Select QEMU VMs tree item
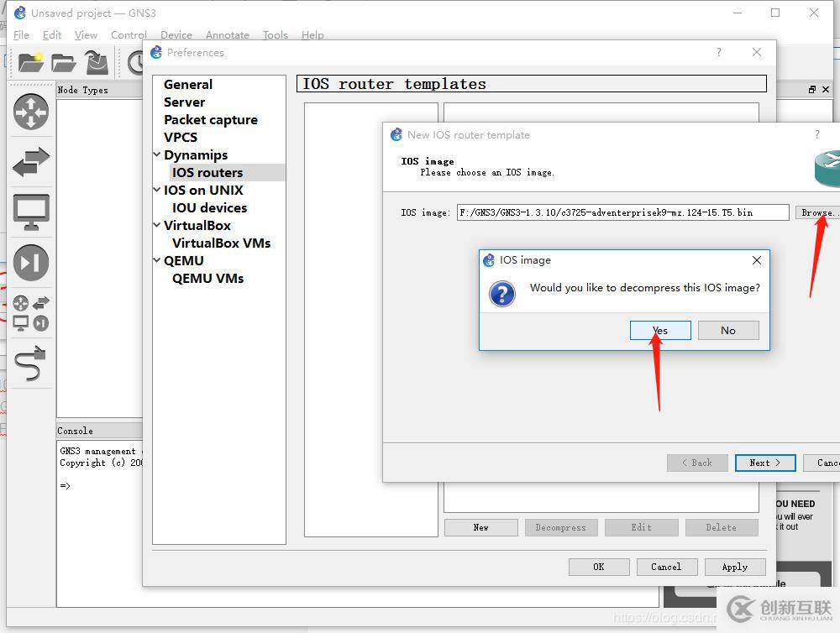The height and width of the screenshot is (633, 840). (x=207, y=279)
